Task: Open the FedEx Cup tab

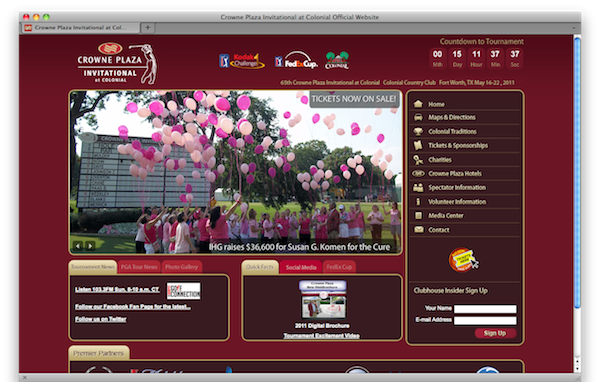Action: pyautogui.click(x=339, y=267)
